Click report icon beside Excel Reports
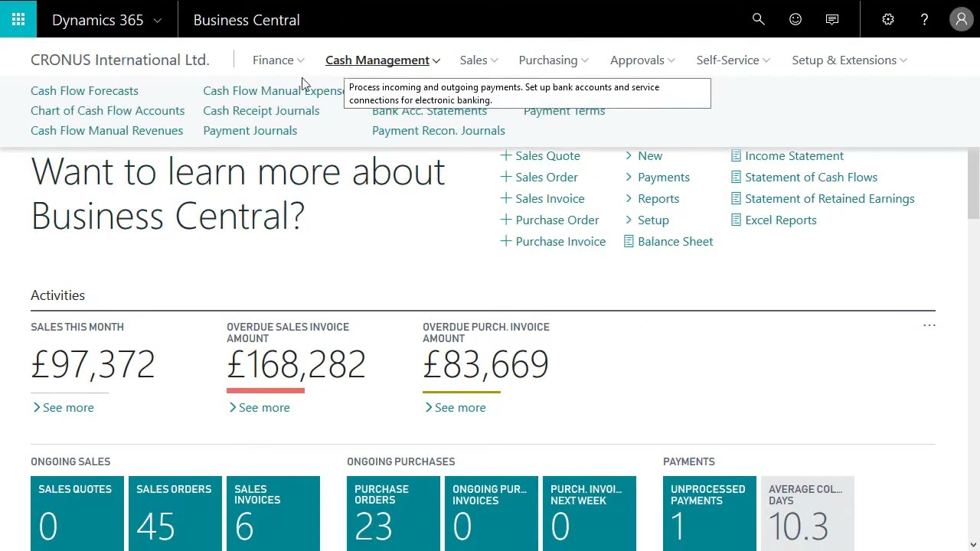 (736, 220)
